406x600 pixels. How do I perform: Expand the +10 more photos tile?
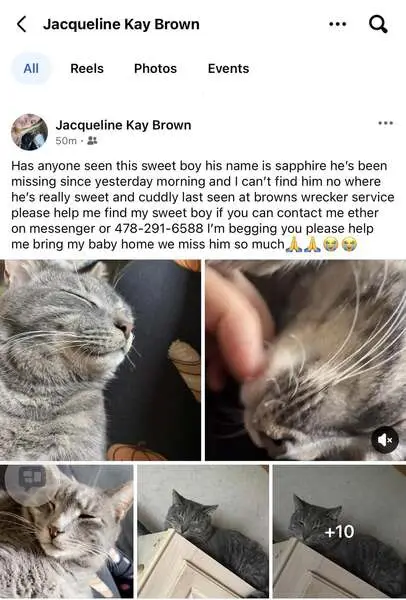coord(339,532)
